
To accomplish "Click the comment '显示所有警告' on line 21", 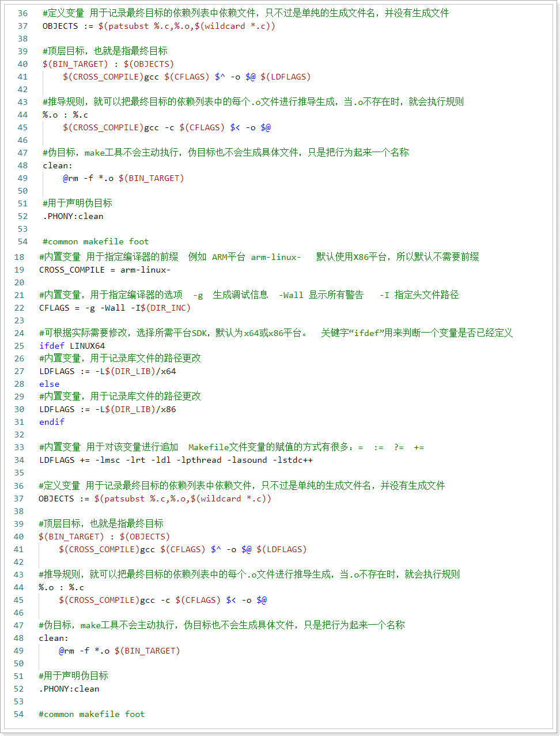I will [x=336, y=295].
